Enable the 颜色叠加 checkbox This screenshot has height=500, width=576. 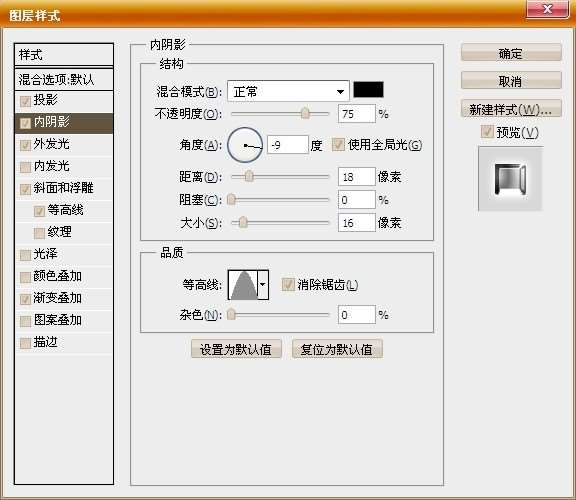pos(25,277)
